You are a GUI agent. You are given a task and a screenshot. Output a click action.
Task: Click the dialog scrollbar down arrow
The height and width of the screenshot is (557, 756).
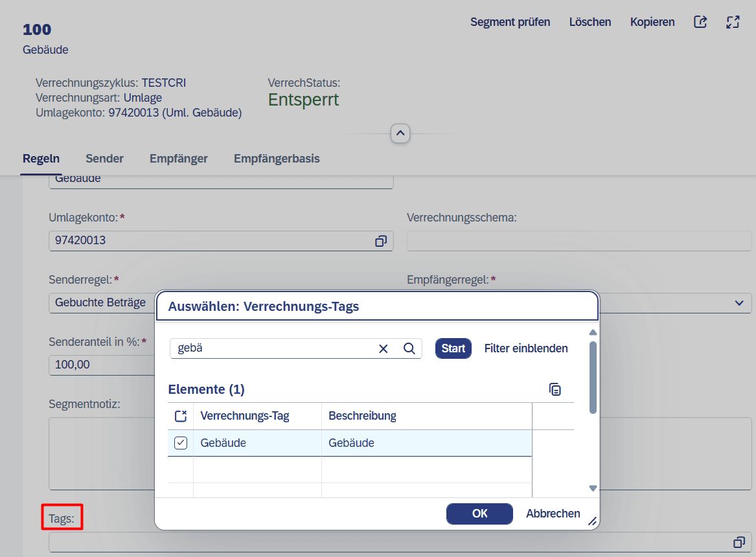(593, 488)
